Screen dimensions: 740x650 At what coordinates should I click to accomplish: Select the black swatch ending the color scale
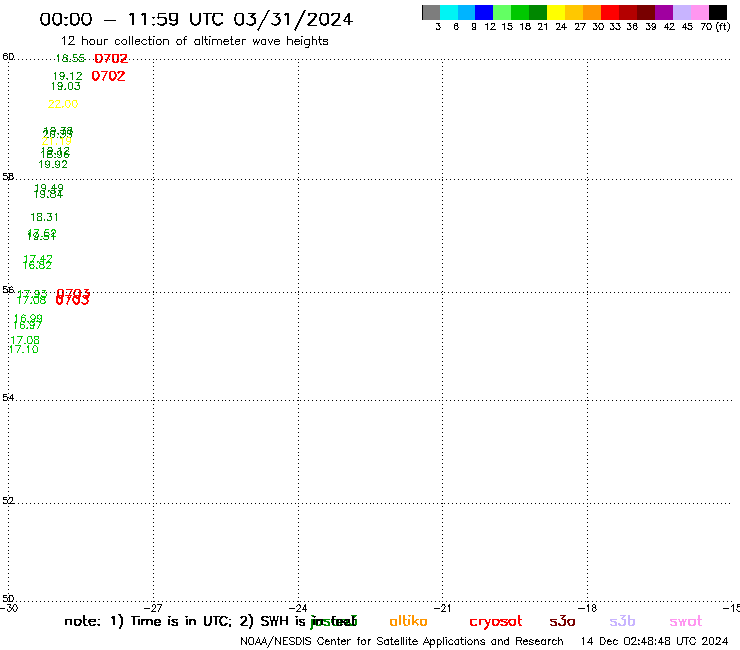(718, 12)
